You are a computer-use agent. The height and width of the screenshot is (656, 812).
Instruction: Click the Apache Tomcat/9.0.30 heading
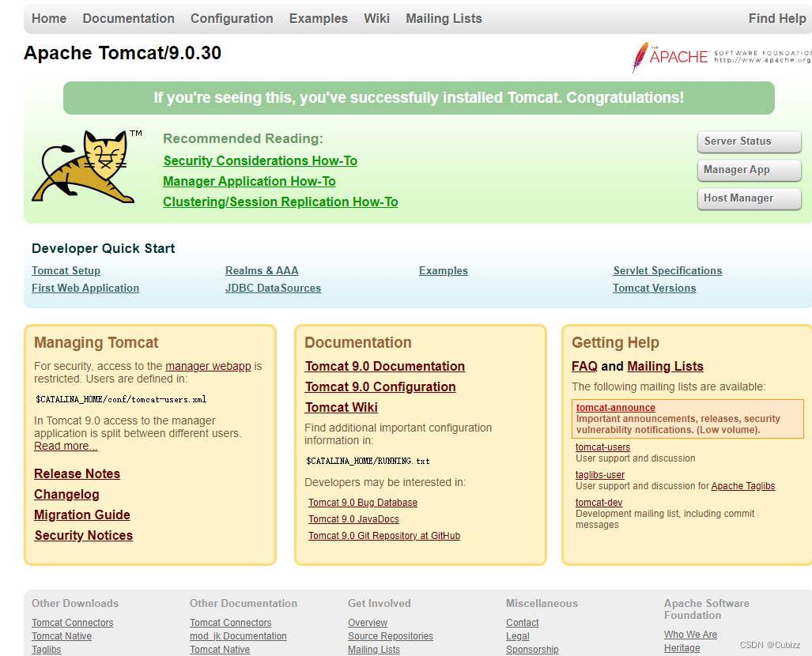(x=123, y=53)
